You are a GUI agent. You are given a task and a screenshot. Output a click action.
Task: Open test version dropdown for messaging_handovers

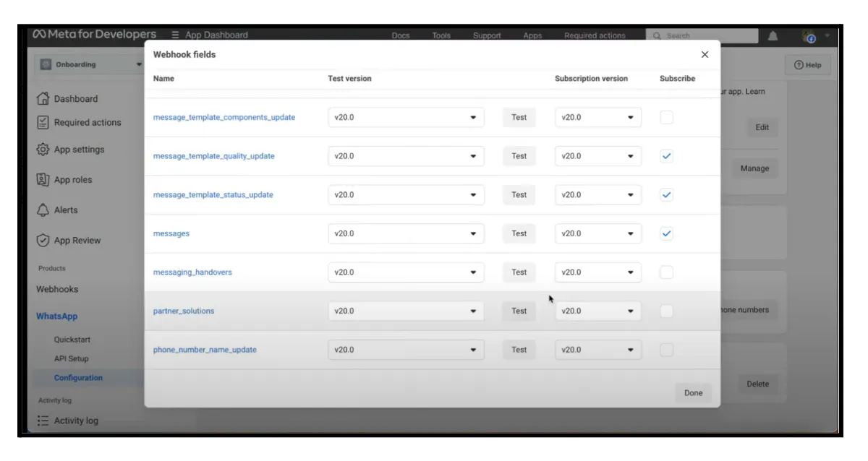point(406,272)
